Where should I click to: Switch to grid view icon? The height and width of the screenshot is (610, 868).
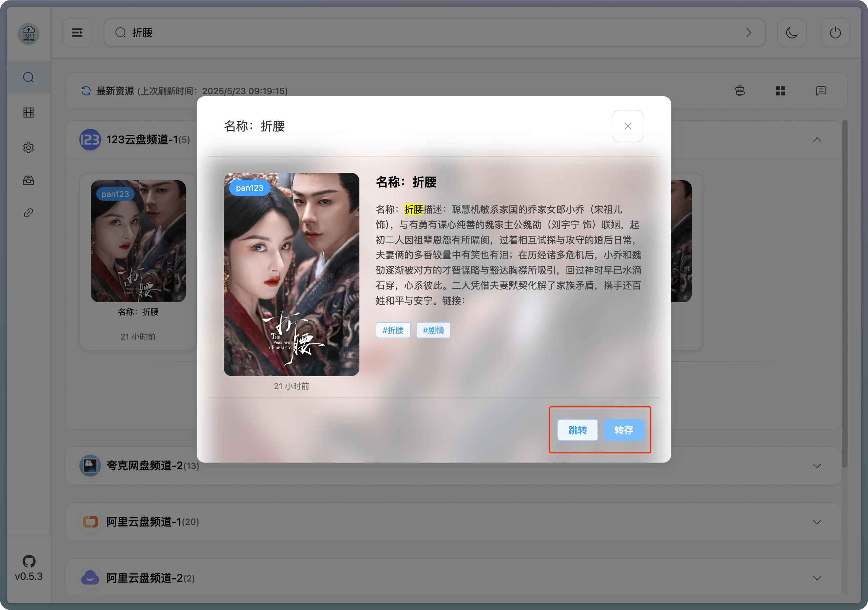tap(780, 91)
